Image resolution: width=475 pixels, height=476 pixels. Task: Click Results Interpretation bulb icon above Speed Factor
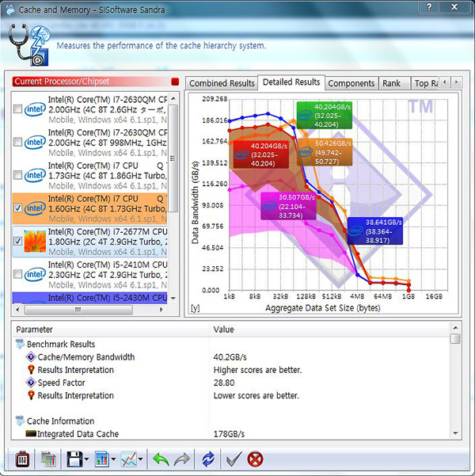[x=31, y=369]
